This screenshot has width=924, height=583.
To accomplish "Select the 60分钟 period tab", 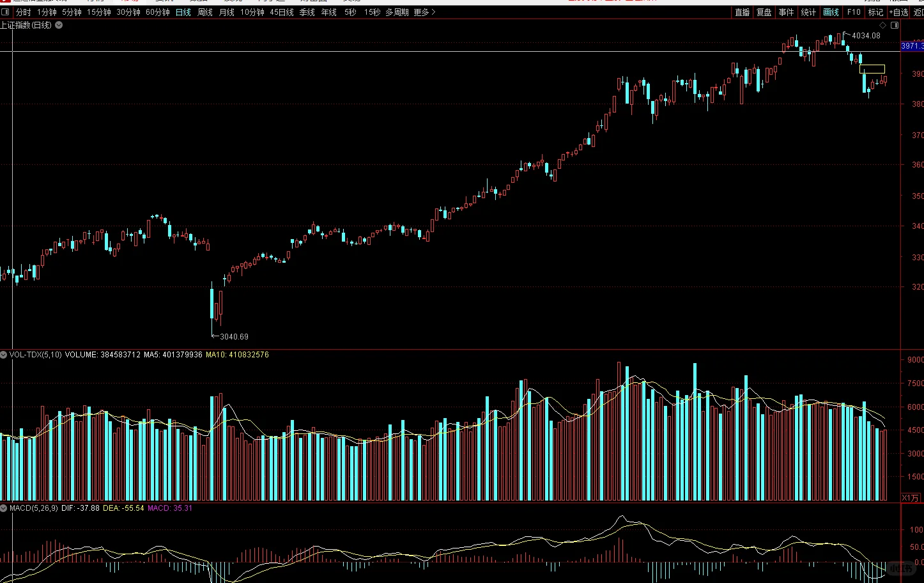I will 158,12.
